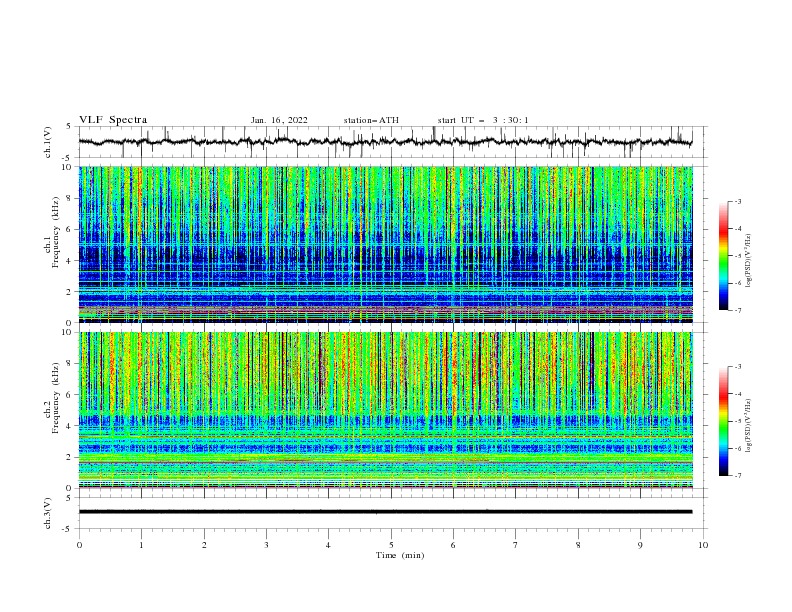The height and width of the screenshot is (612, 792).
Task: Click time axis tick label '0'
Action: pos(79,545)
